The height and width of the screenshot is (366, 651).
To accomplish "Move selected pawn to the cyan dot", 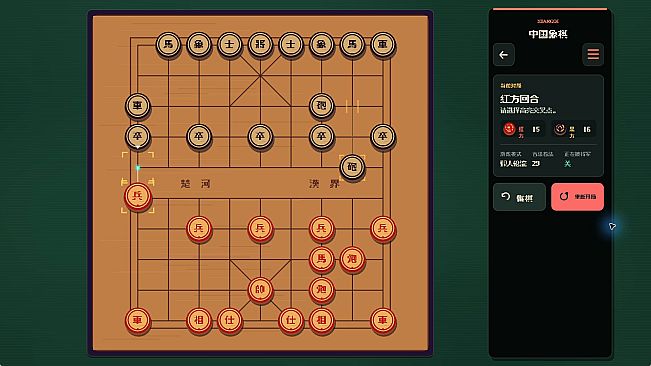I will point(138,168).
